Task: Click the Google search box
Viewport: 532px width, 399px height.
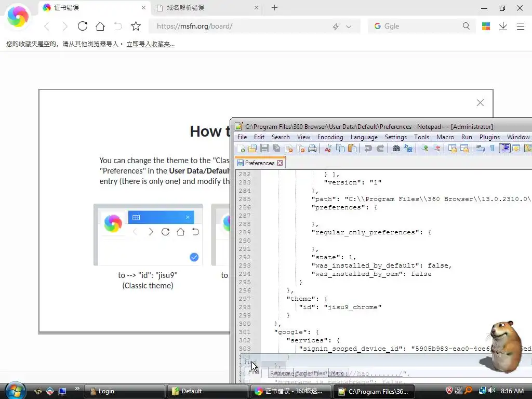Action: tap(421, 26)
